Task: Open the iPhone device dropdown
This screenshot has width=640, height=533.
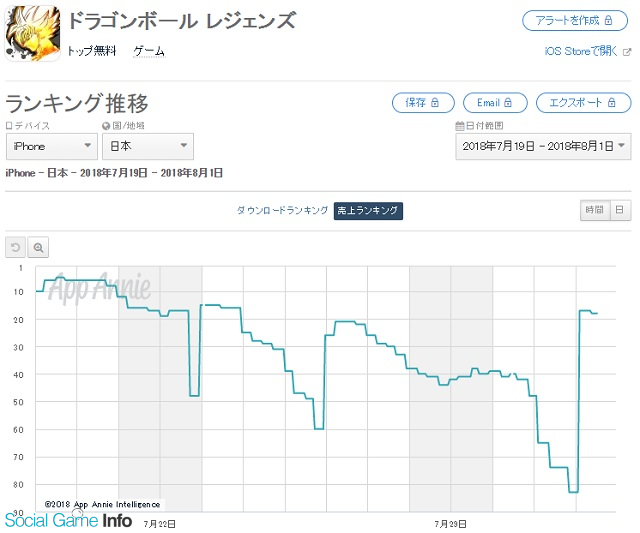Action: 52,146
